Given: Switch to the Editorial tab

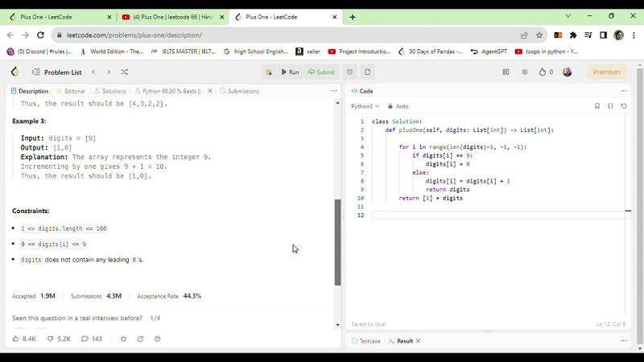Looking at the screenshot, I should tap(71, 91).
